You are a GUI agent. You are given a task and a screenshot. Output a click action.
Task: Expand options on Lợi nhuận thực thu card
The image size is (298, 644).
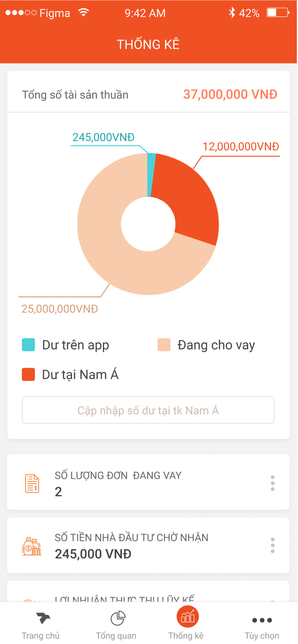[273, 600]
